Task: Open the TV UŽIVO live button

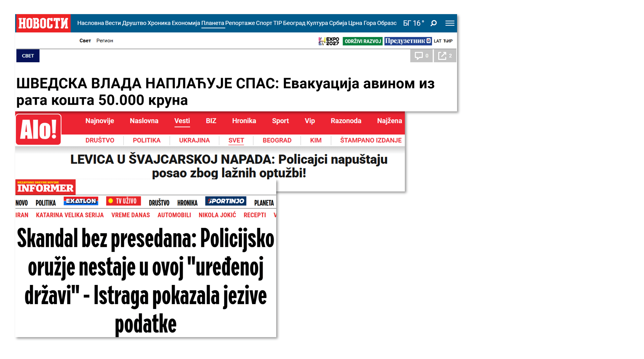Action: pos(123,201)
